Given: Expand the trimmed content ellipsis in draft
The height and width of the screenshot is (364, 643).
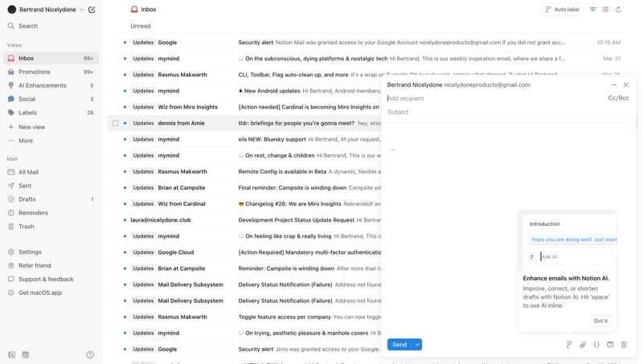Looking at the screenshot, I should click(x=392, y=149).
